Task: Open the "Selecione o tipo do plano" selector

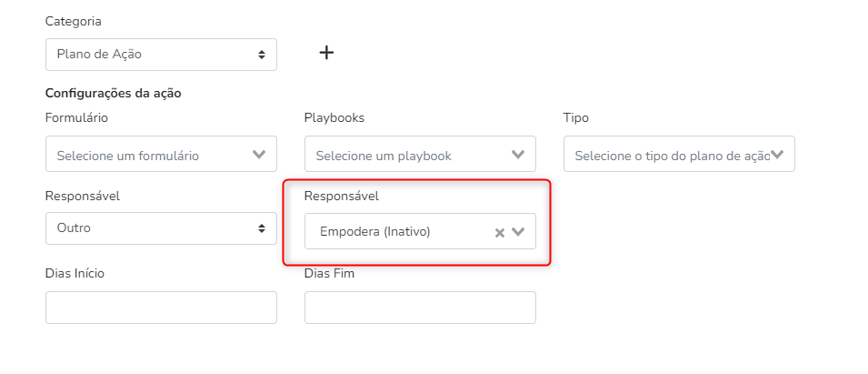Action: tap(668, 155)
